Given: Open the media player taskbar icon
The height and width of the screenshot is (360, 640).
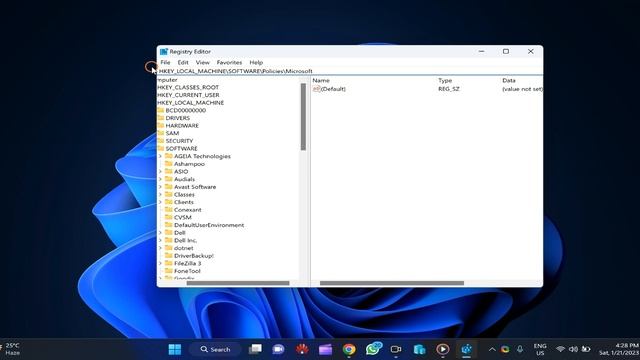Looking at the screenshot, I should point(443,349).
